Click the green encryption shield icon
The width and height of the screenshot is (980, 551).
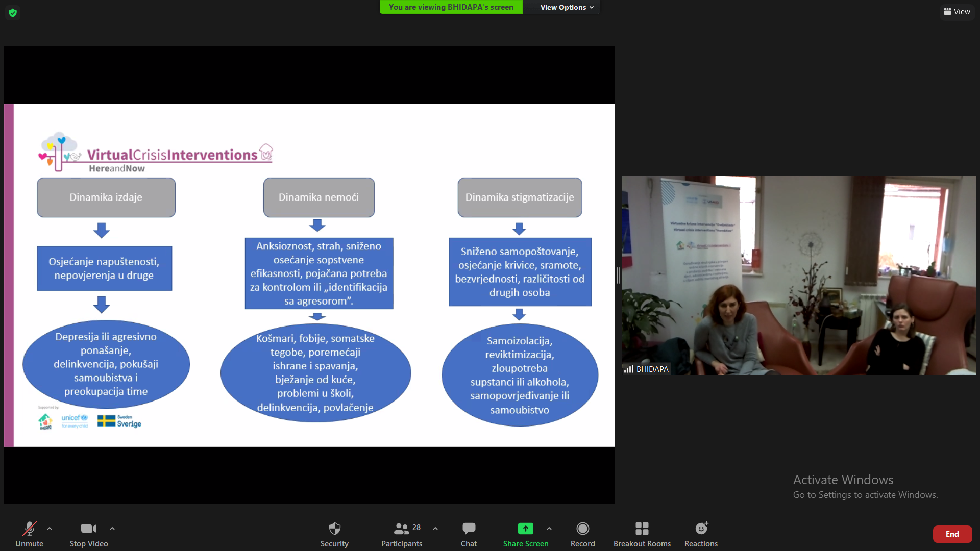pyautogui.click(x=13, y=12)
